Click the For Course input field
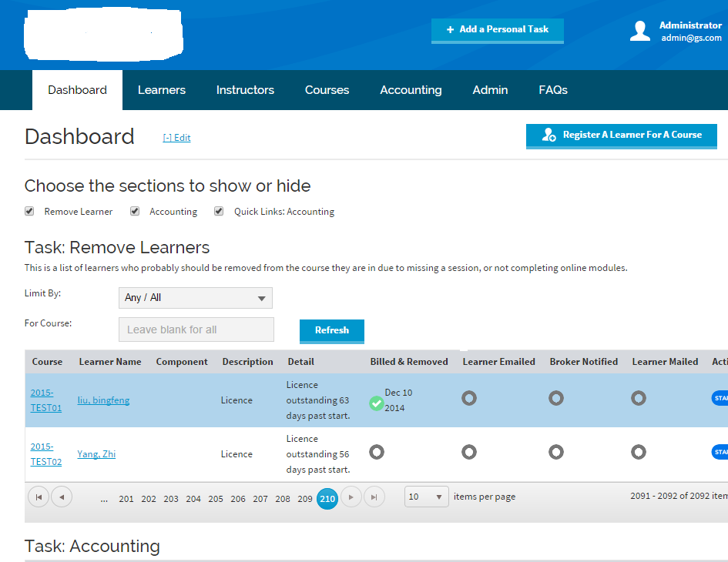The height and width of the screenshot is (562, 728). [x=196, y=330]
